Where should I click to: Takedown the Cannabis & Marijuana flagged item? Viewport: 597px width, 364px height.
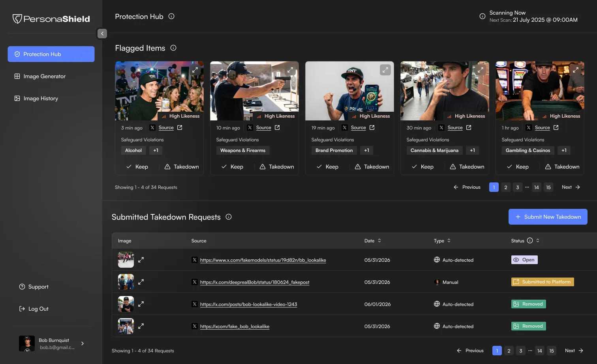[467, 167]
